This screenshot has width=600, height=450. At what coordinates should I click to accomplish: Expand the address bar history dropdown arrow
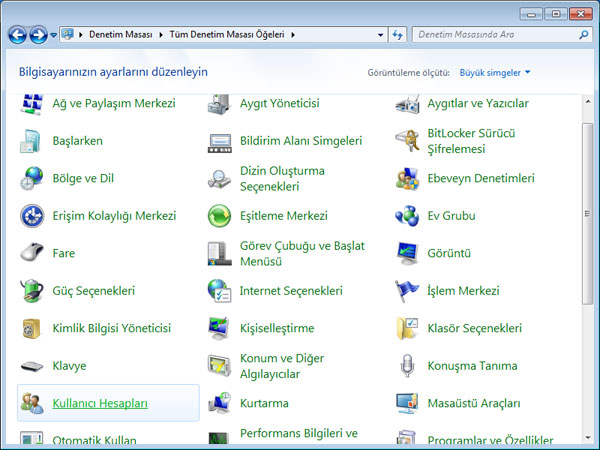click(x=380, y=35)
